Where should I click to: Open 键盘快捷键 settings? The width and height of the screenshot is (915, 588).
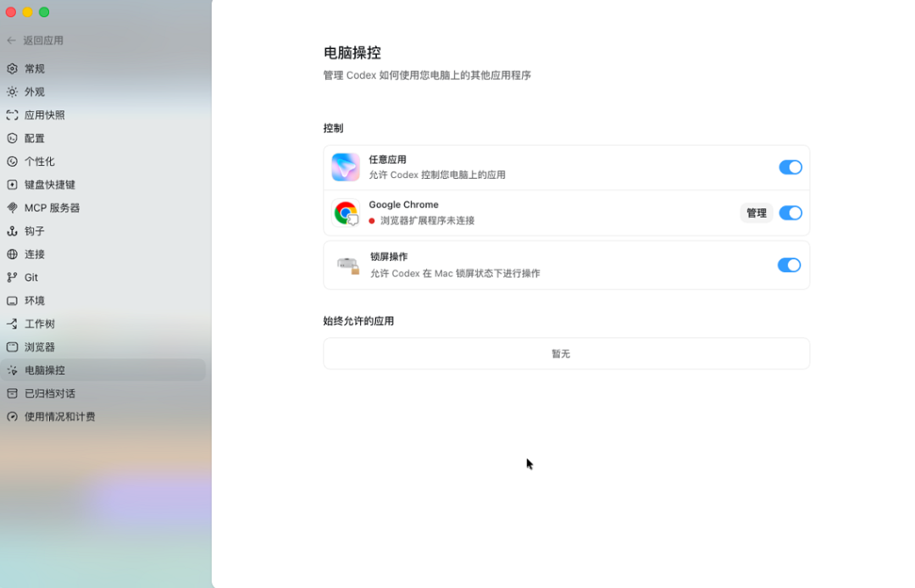click(x=103, y=185)
